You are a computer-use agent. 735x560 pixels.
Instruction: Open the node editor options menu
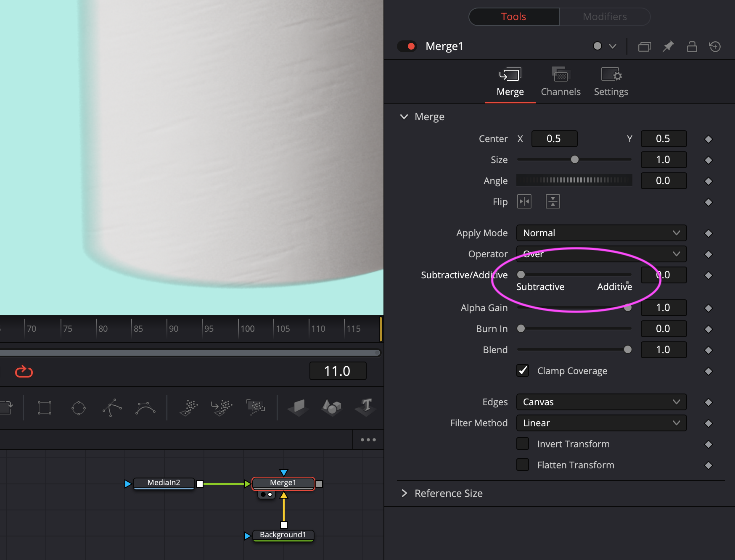point(368,440)
